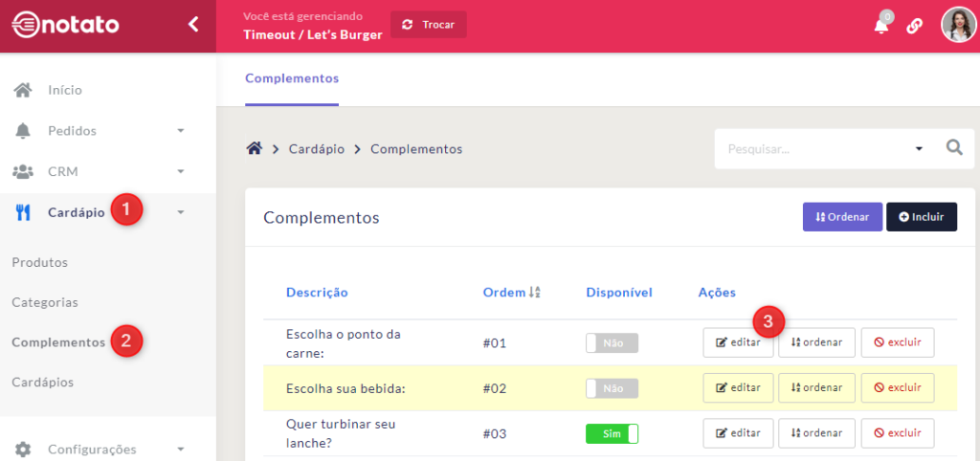Click the home icon in breadcrumb
This screenshot has height=461, width=980.
(x=255, y=148)
